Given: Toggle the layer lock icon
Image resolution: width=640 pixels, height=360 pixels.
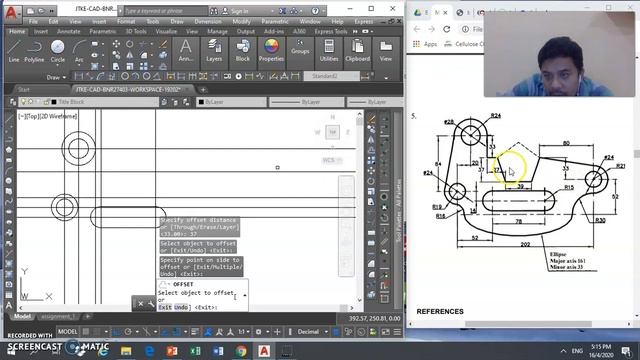Looking at the screenshot, I should click(46, 102).
